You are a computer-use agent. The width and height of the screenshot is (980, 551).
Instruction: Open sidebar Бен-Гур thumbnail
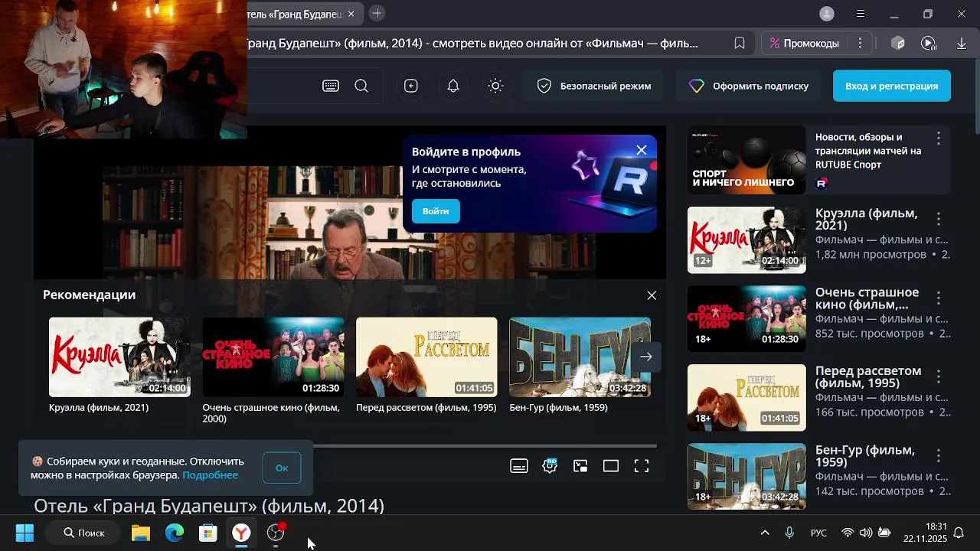click(x=746, y=476)
